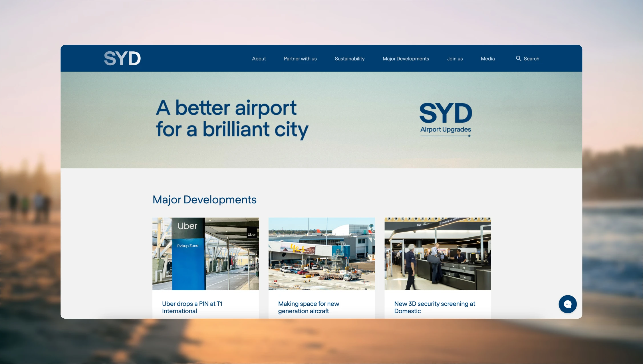Open "New 3D security screening at Domestic" article
Image resolution: width=643 pixels, height=364 pixels.
coord(435,307)
